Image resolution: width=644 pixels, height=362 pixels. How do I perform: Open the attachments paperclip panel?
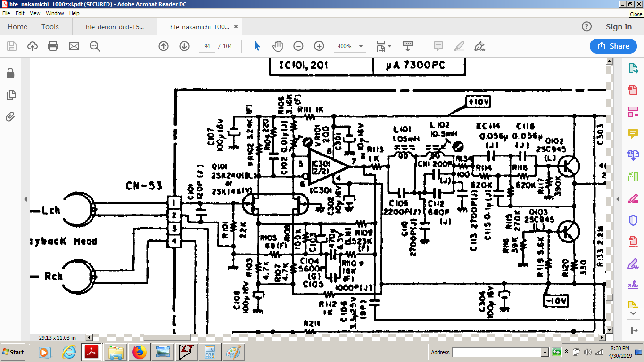click(10, 117)
